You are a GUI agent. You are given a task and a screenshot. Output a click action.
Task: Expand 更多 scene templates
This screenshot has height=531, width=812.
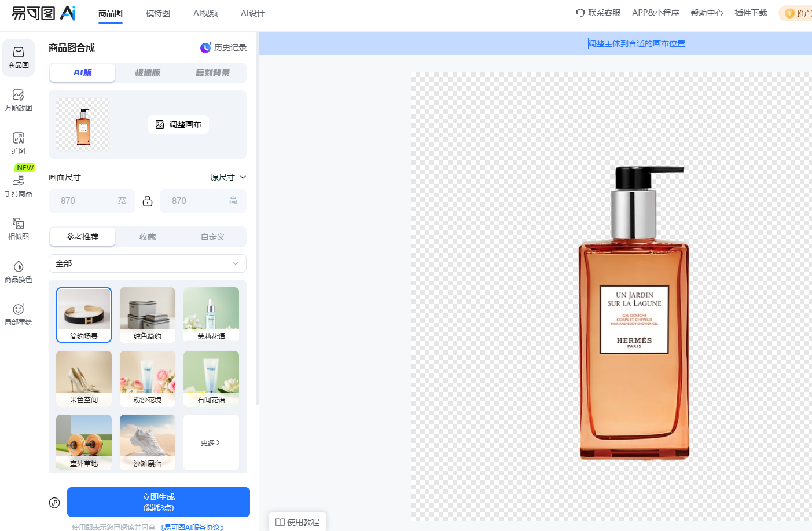click(x=211, y=442)
